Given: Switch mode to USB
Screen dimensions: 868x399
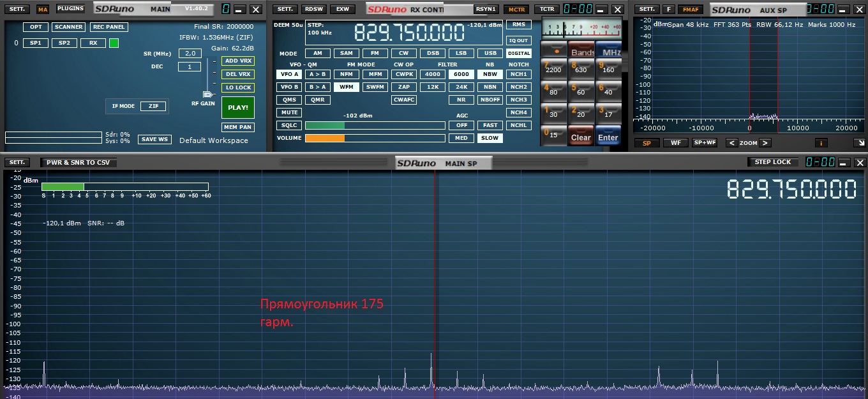Looking at the screenshot, I should click(490, 54).
